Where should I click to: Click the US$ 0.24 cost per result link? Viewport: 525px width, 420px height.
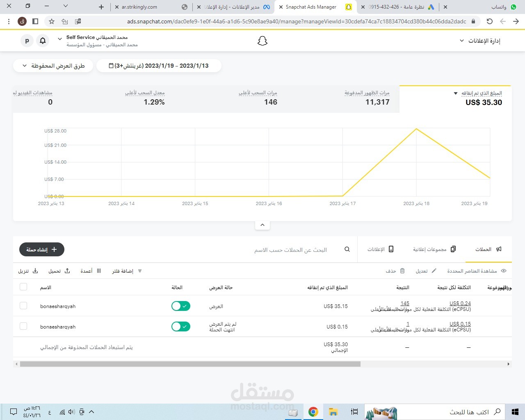pyautogui.click(x=460, y=304)
